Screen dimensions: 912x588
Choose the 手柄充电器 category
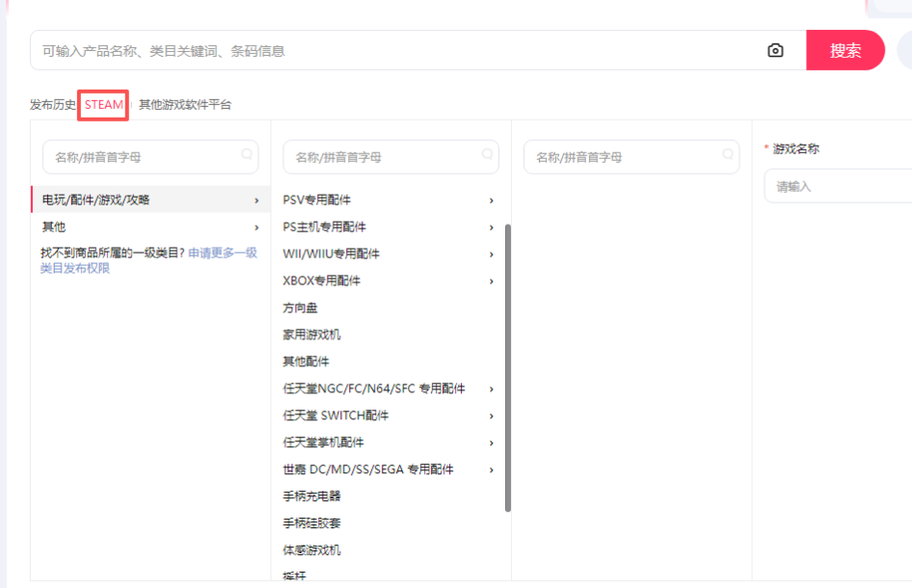click(311, 496)
